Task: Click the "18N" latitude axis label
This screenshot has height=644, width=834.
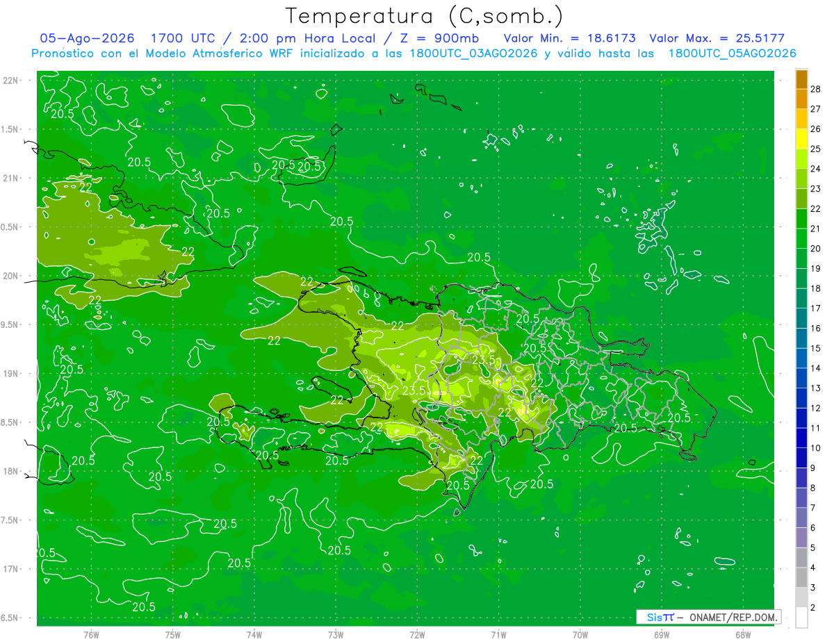Action: 10,471
